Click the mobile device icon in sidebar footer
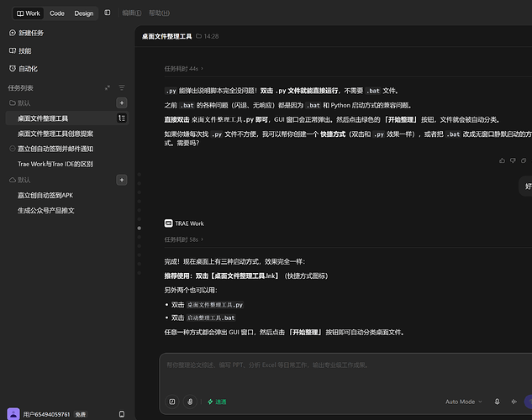The image size is (532, 420). coord(122,414)
